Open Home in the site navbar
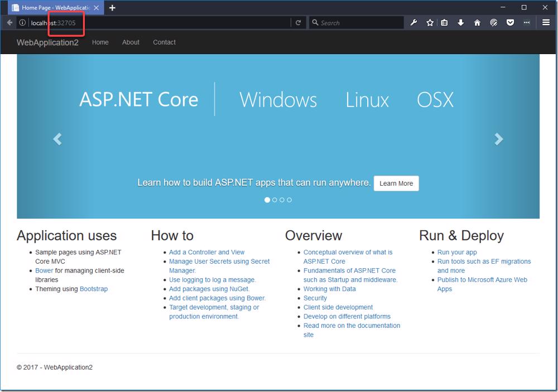Viewport: 558px width, 392px height. tap(100, 42)
